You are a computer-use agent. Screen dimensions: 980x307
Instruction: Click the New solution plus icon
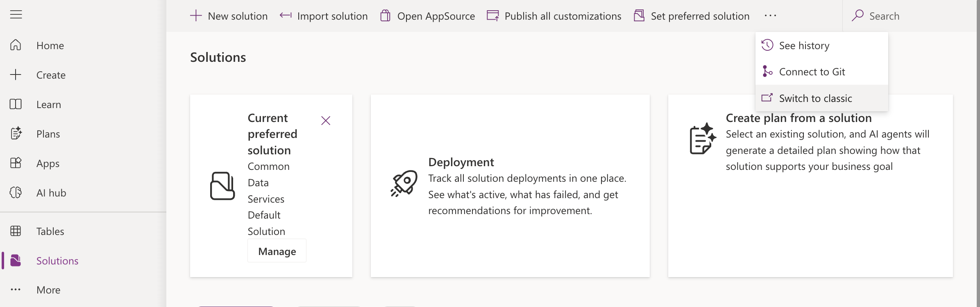[x=196, y=16]
